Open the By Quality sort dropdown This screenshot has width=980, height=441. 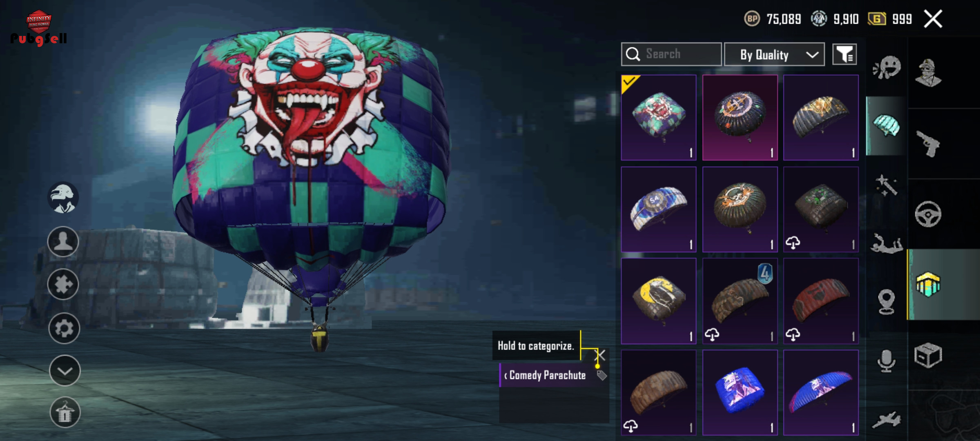774,54
